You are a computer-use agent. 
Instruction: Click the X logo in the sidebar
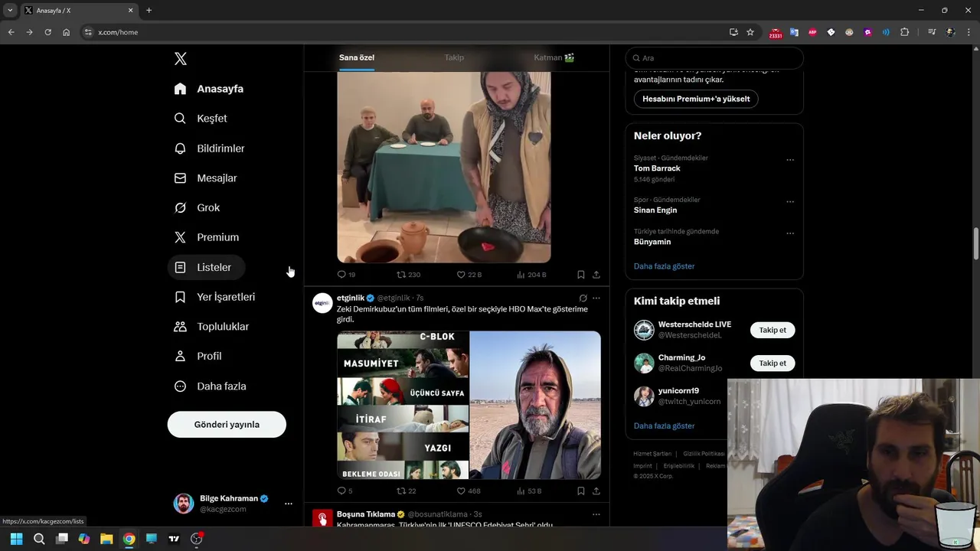pos(181,59)
